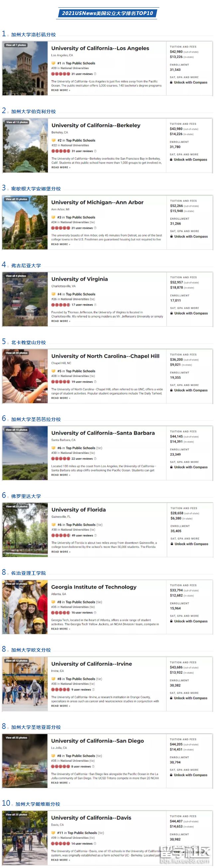This screenshot has height=868, width=215.
Task: Click the badge icon beside #2 in Top Public Schools
Action: (x=54, y=140)
